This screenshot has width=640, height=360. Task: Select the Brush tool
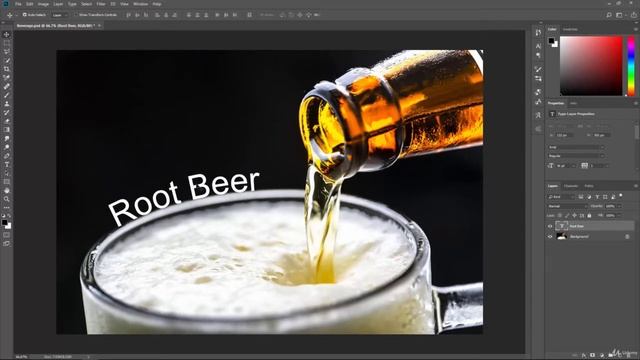(7, 95)
